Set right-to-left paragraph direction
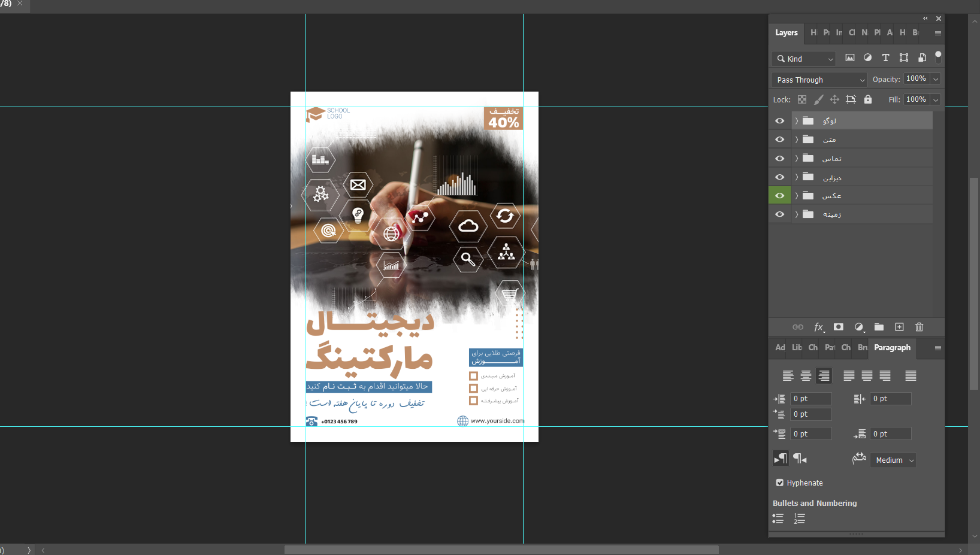 coord(800,459)
